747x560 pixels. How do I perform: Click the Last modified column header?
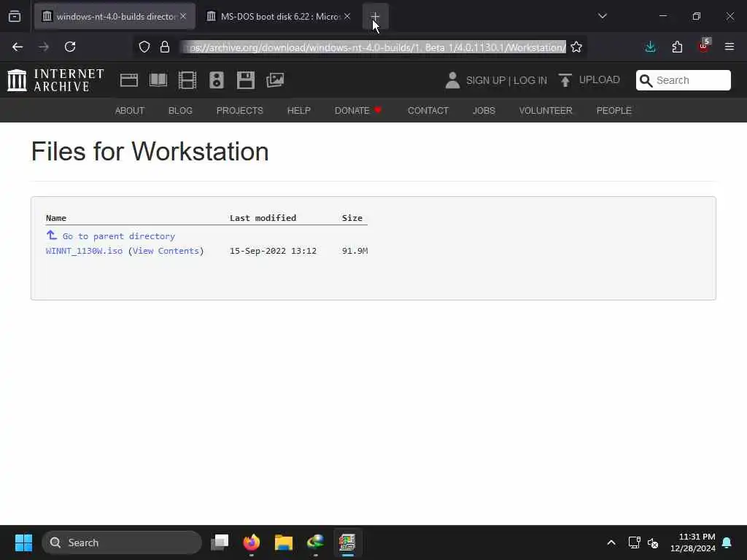point(263,218)
